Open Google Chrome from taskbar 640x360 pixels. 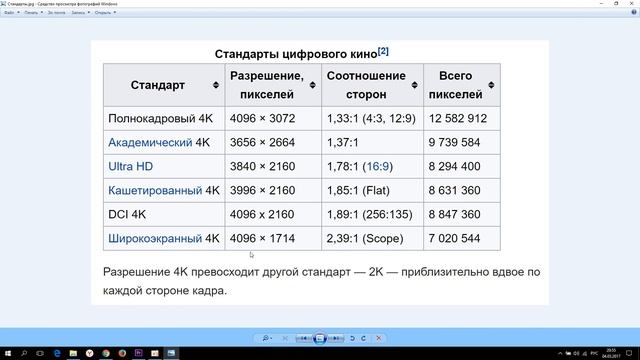[x=106, y=353]
